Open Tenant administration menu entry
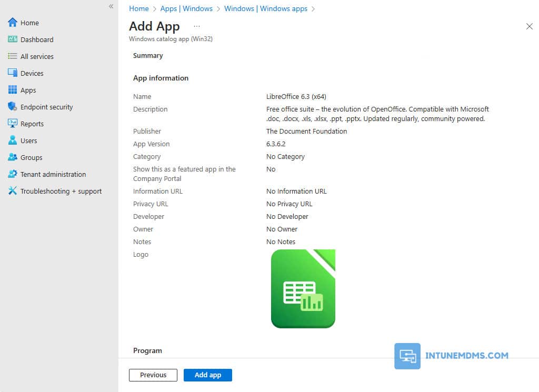The image size is (539, 392). [53, 174]
